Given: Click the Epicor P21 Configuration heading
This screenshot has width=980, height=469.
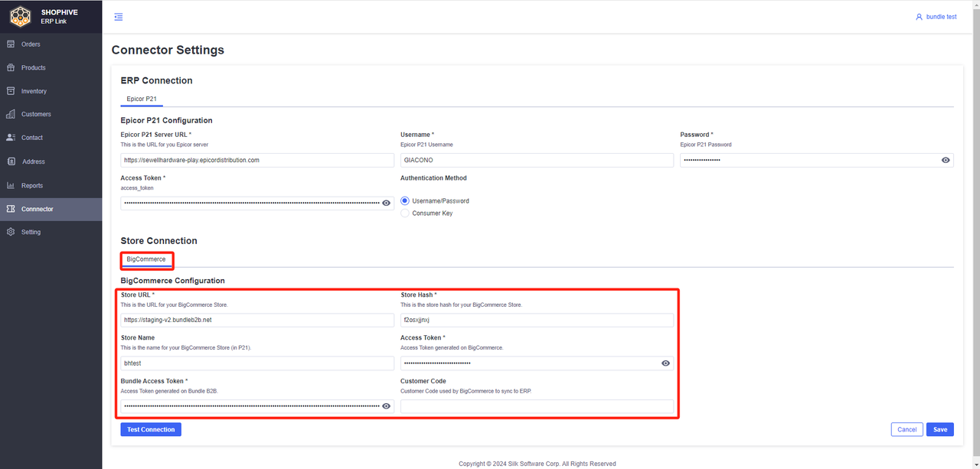Looking at the screenshot, I should point(167,120).
